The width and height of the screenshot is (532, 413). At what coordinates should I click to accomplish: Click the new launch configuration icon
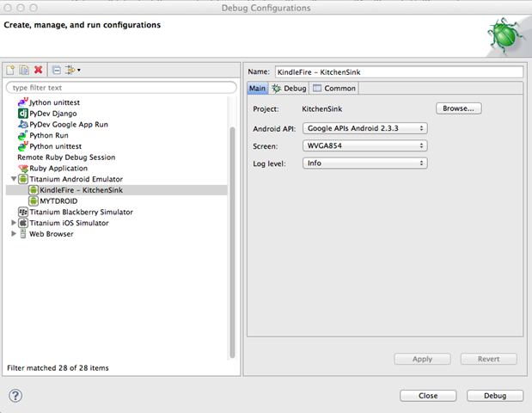coord(11,70)
